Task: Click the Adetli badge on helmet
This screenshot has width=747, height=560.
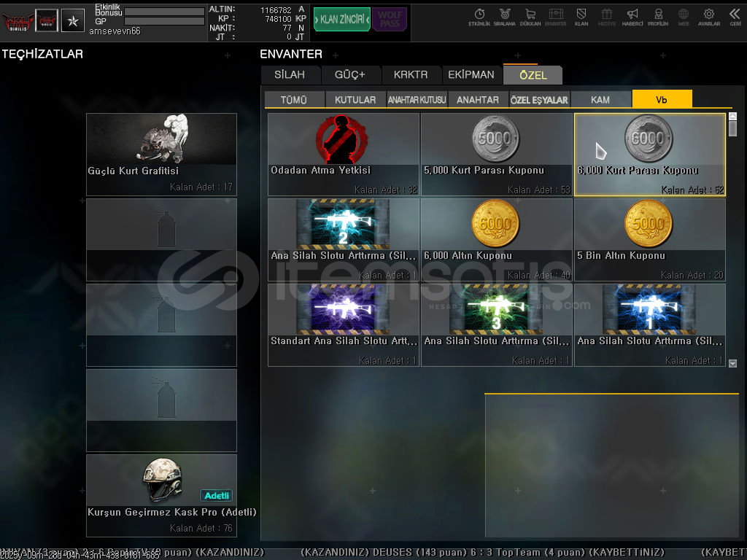Action: point(216,496)
